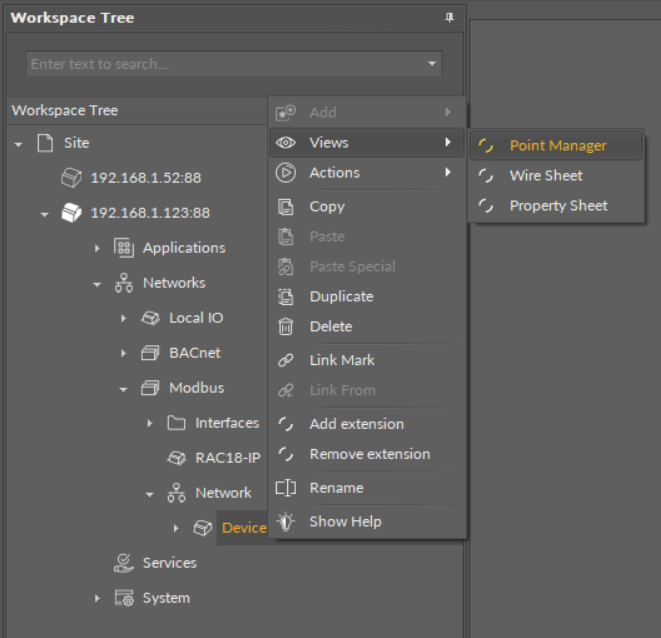The height and width of the screenshot is (638, 661).
Task: Expand the BACnet tree node
Action: [123, 354]
